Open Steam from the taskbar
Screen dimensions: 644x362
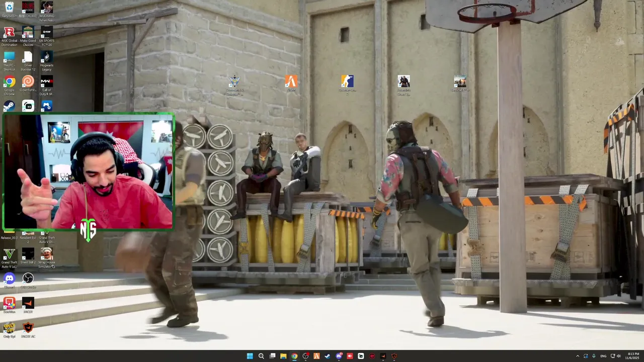click(x=328, y=356)
